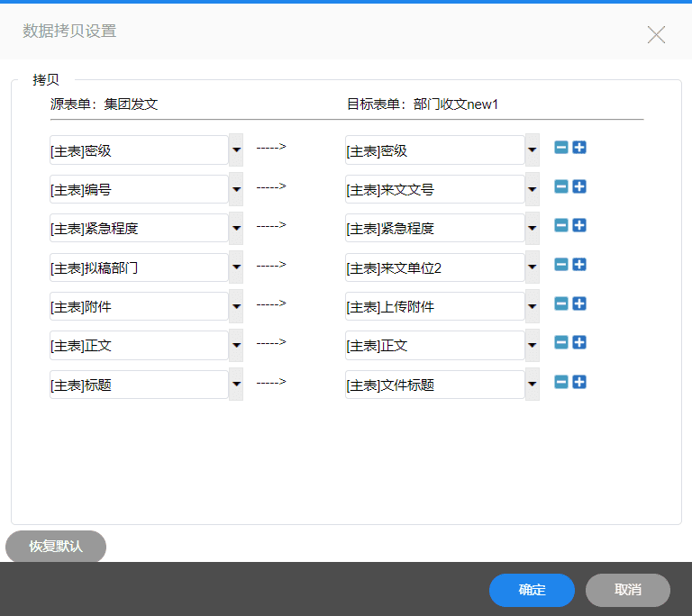Viewport: 692px width, 616px height.
Task: Confirm settings with 确定 button
Action: (x=532, y=590)
